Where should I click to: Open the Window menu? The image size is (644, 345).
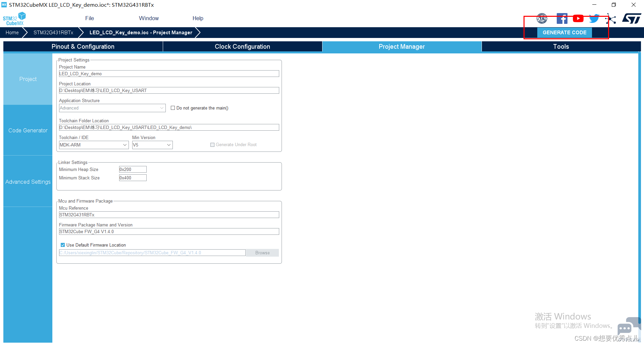tap(149, 18)
